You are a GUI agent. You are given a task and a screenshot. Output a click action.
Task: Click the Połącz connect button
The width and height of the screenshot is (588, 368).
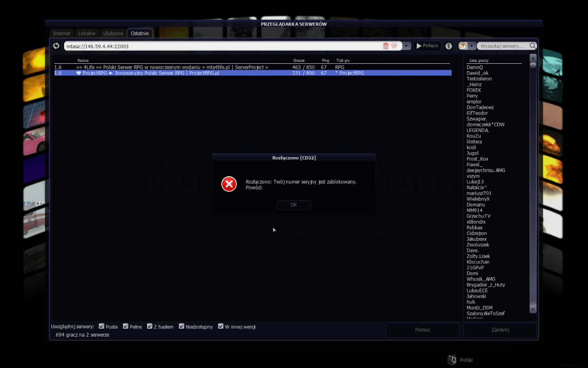[427, 46]
